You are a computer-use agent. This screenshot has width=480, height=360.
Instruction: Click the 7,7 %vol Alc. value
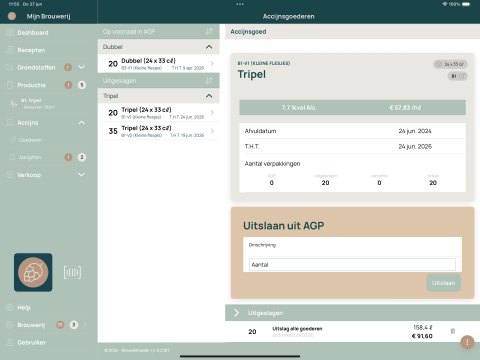coord(299,108)
